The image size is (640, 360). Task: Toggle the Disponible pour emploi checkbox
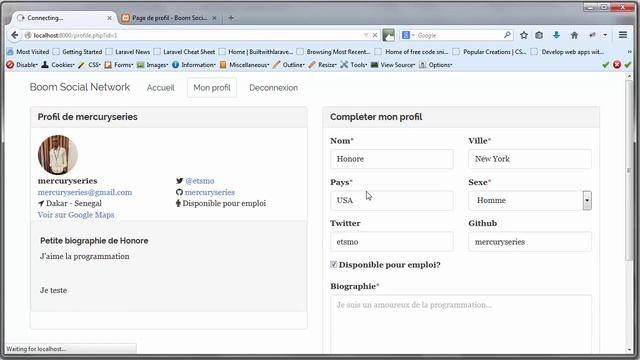click(333, 264)
